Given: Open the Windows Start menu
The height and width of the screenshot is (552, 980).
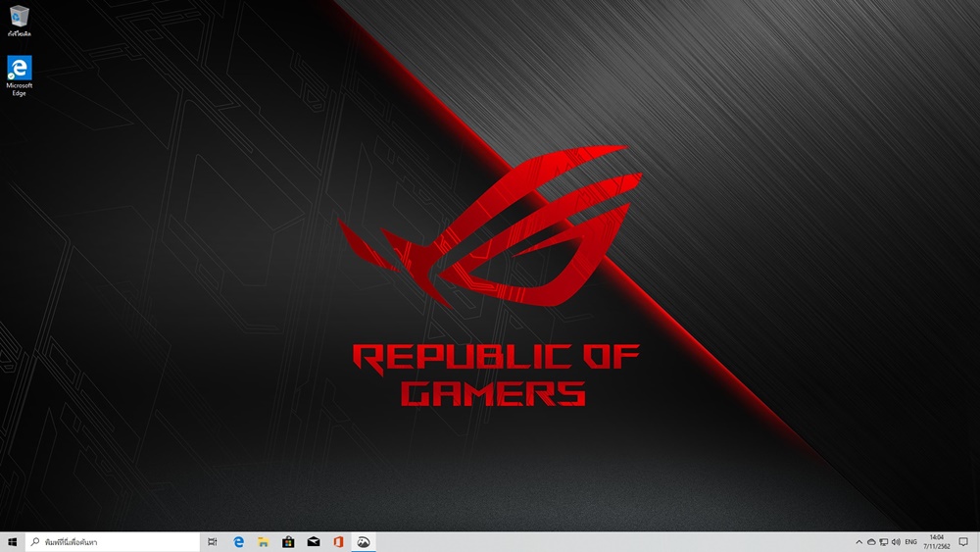Looking at the screenshot, I should pyautogui.click(x=12, y=542).
